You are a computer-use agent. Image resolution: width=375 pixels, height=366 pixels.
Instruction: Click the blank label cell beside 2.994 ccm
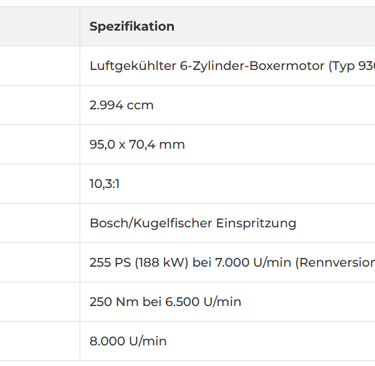coord(40,105)
